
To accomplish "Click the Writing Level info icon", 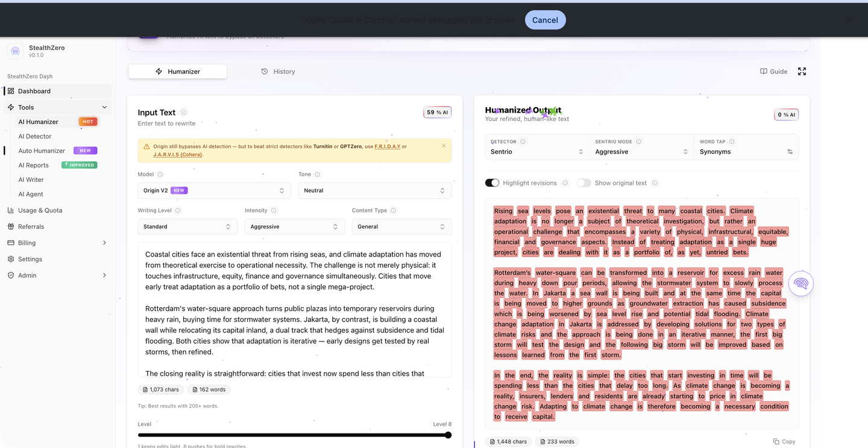I will (178, 211).
